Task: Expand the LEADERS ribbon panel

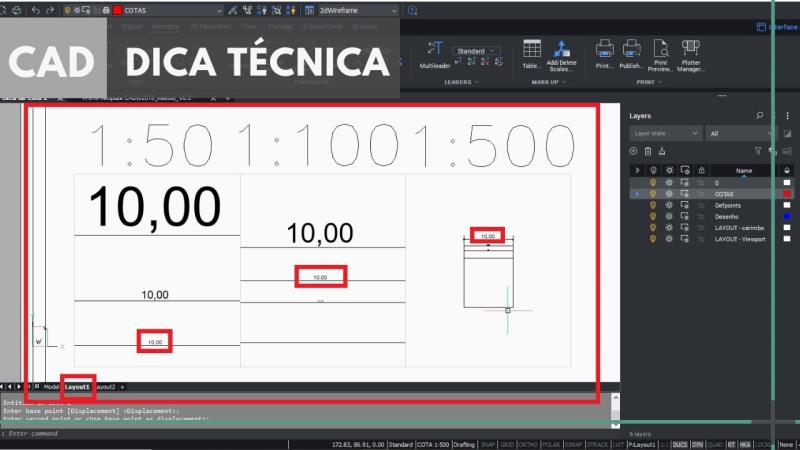Action: [461, 82]
